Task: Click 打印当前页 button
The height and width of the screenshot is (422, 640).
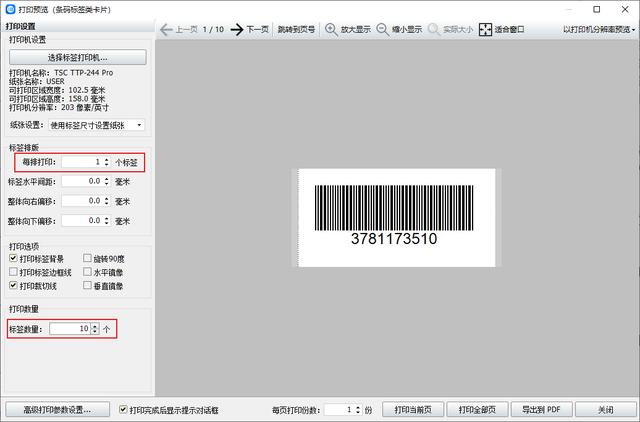Action: pyautogui.click(x=413, y=409)
